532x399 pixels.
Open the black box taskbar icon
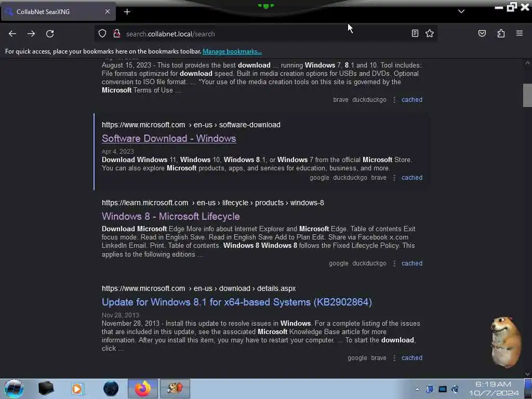click(46, 389)
